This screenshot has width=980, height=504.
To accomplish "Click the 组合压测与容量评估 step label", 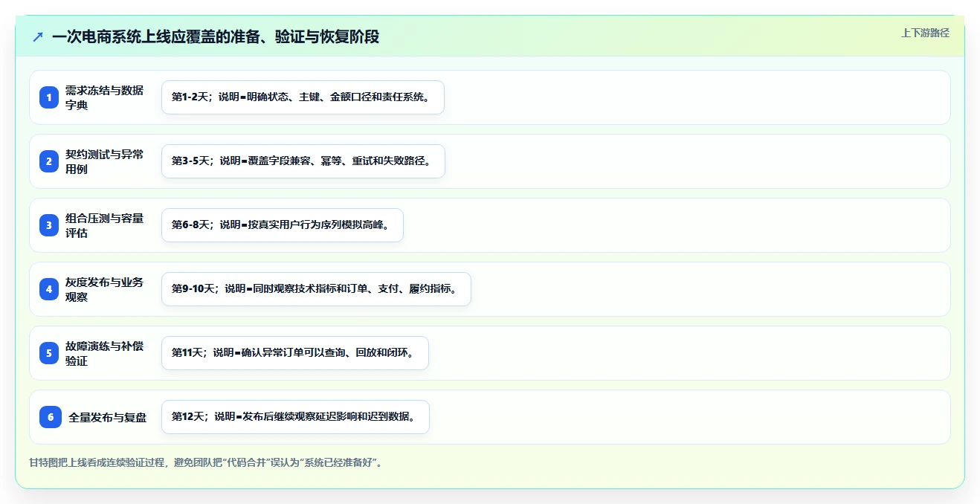I will pyautogui.click(x=104, y=225).
